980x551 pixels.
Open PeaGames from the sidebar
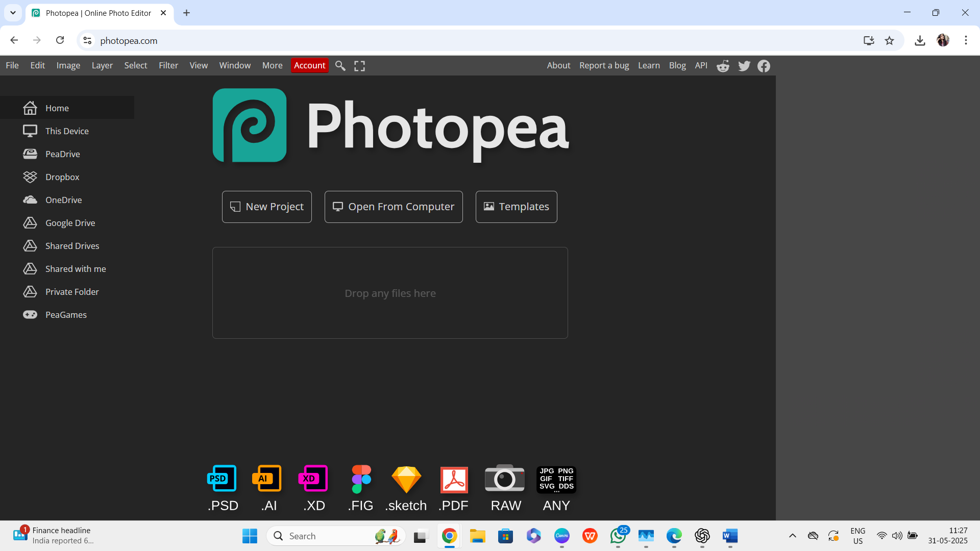[66, 315]
